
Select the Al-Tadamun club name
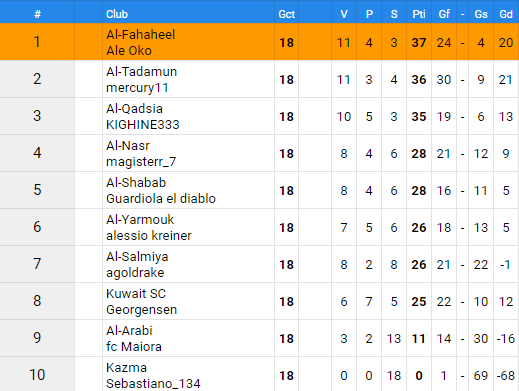click(141, 72)
